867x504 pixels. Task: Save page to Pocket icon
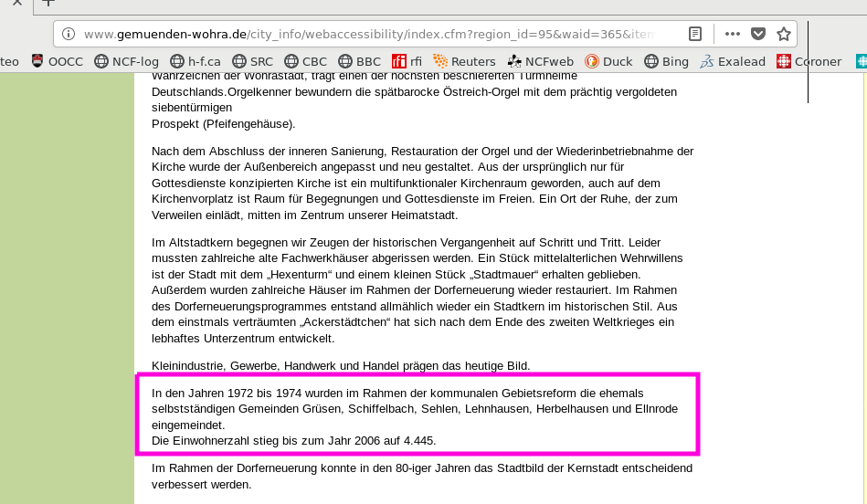coord(758,35)
